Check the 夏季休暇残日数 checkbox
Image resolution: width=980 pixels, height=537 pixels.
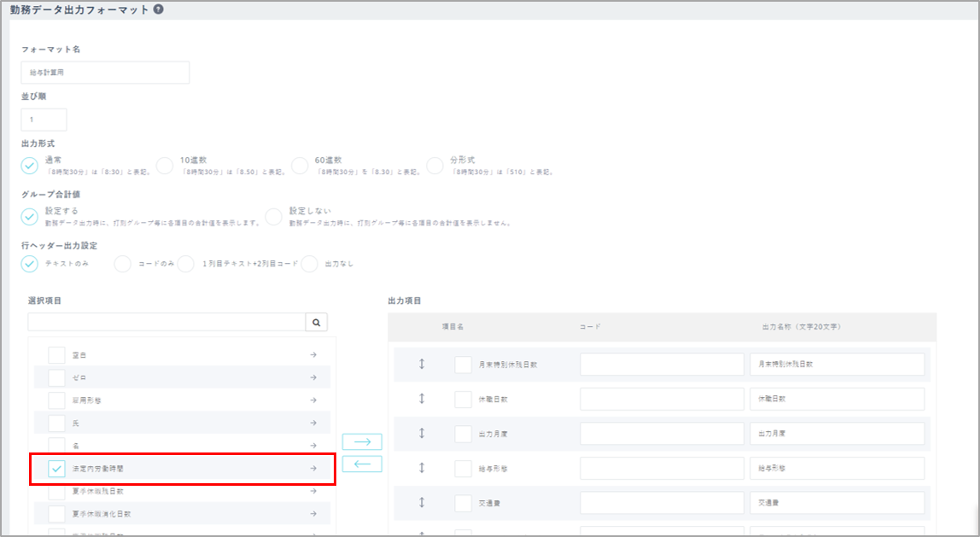pyautogui.click(x=57, y=492)
